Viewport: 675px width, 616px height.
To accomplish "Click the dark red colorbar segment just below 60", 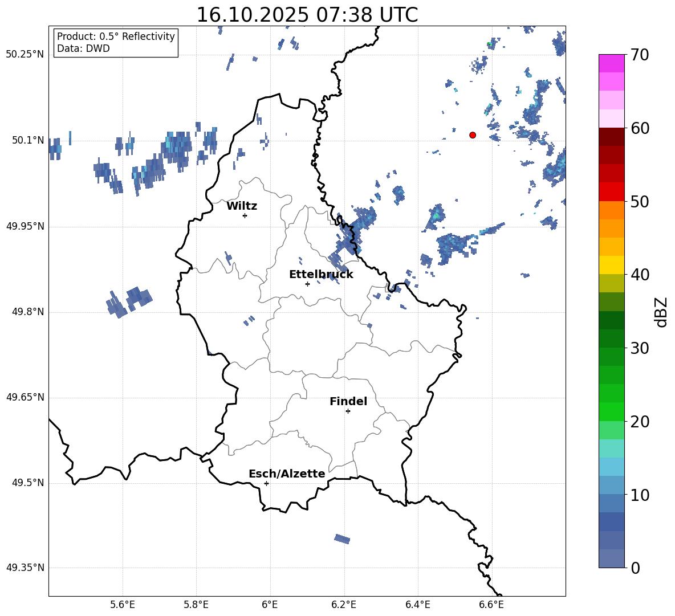I will click(x=611, y=137).
